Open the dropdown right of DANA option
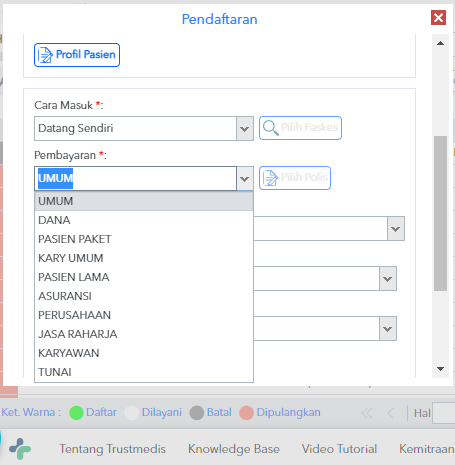455x465 pixels. click(396, 229)
